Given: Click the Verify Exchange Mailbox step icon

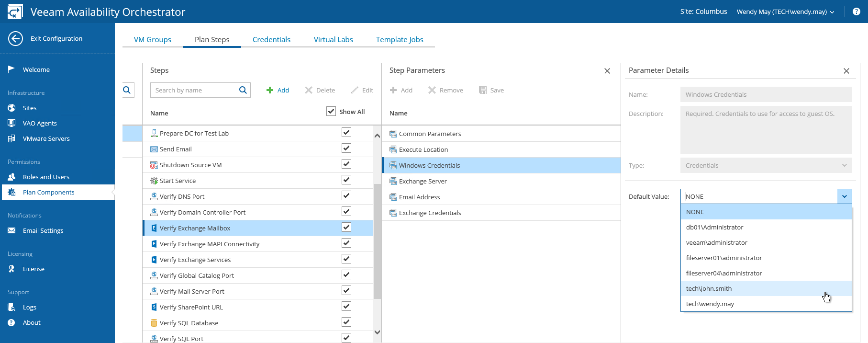Looking at the screenshot, I should click(154, 228).
